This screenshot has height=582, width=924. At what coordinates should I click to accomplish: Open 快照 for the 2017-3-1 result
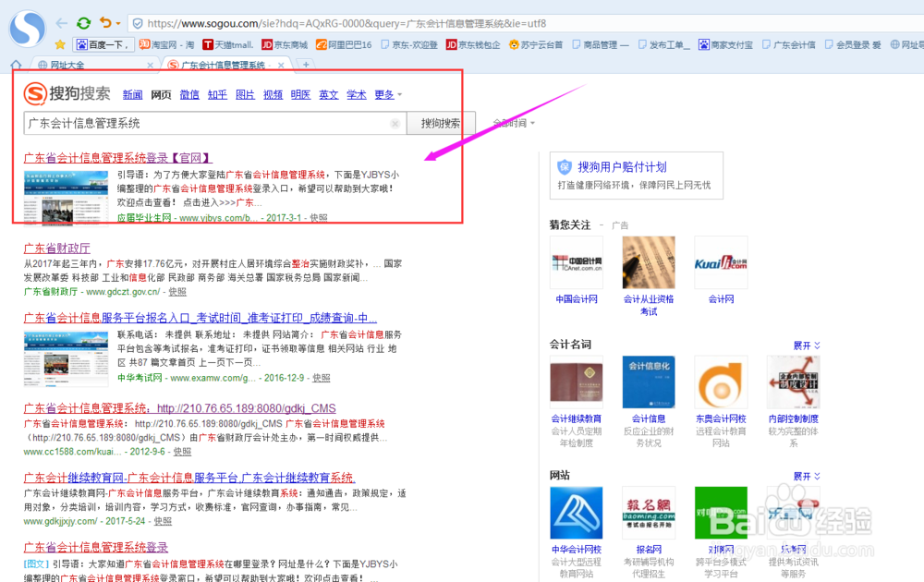[319, 217]
